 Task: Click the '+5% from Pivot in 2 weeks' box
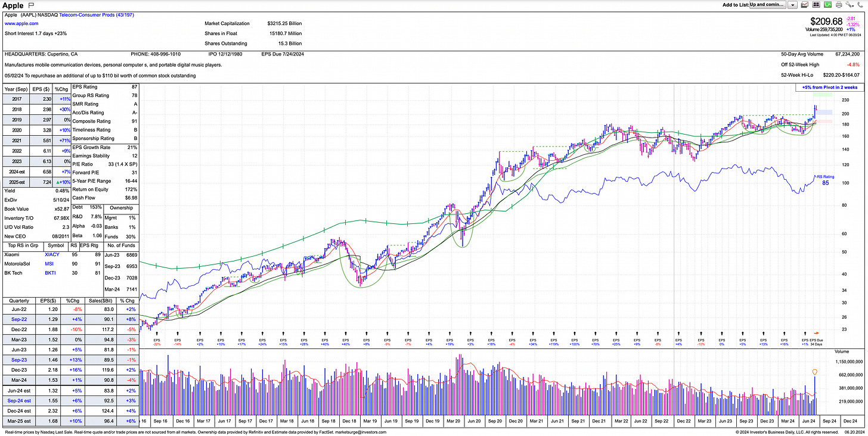(829, 88)
